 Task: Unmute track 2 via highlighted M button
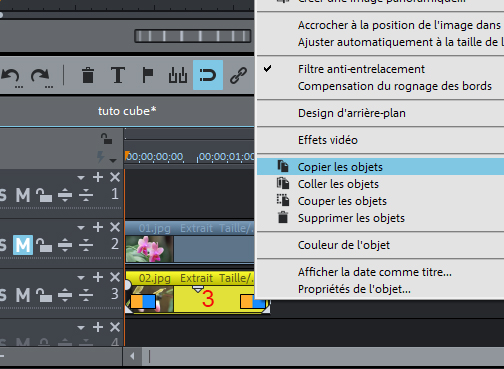(23, 245)
